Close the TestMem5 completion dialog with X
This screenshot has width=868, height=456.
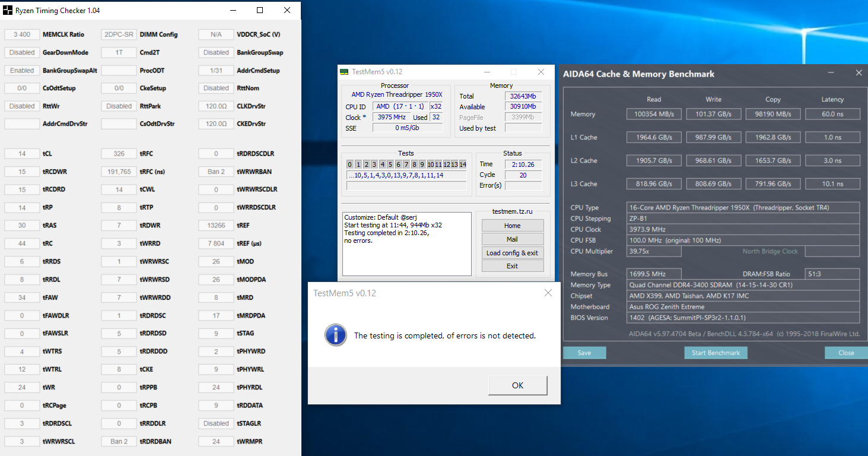548,293
